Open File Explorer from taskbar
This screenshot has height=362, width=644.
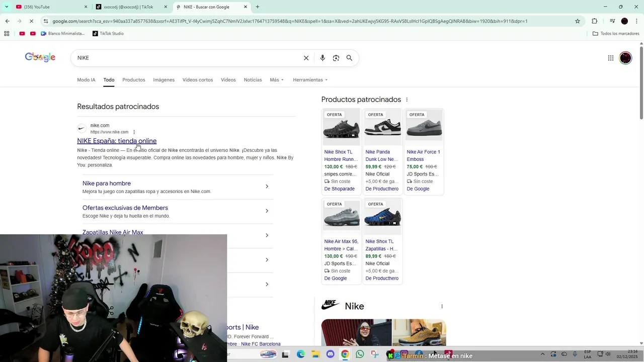point(315,354)
